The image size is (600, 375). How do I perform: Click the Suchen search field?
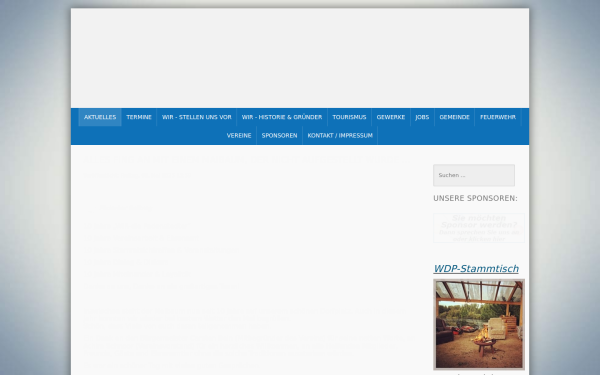(474, 175)
